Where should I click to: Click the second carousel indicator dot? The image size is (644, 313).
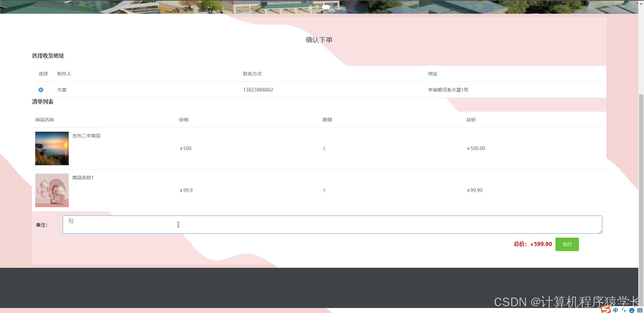click(317, 7)
